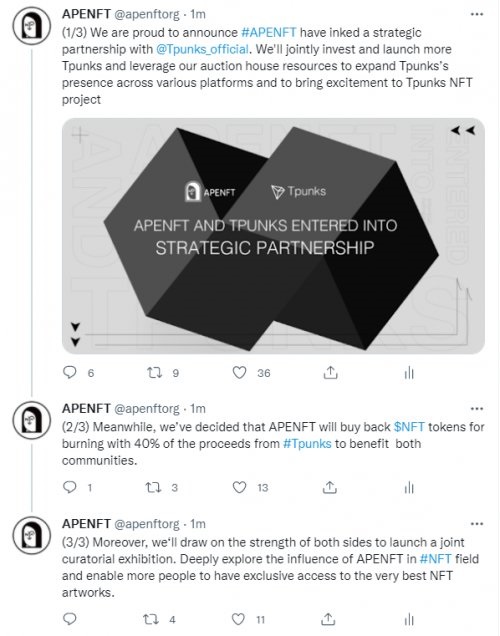
Task: Open more options for the (3/3) tweet
Action: point(476,524)
